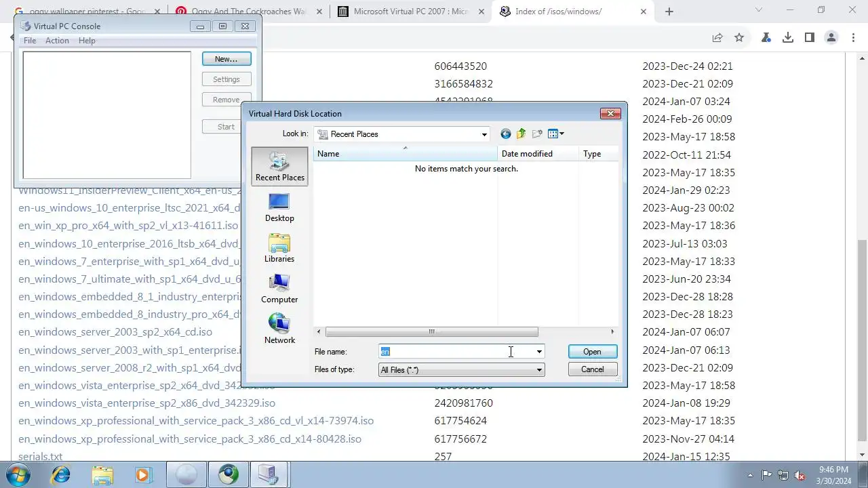Select Recent Places in places bar

[x=279, y=167]
